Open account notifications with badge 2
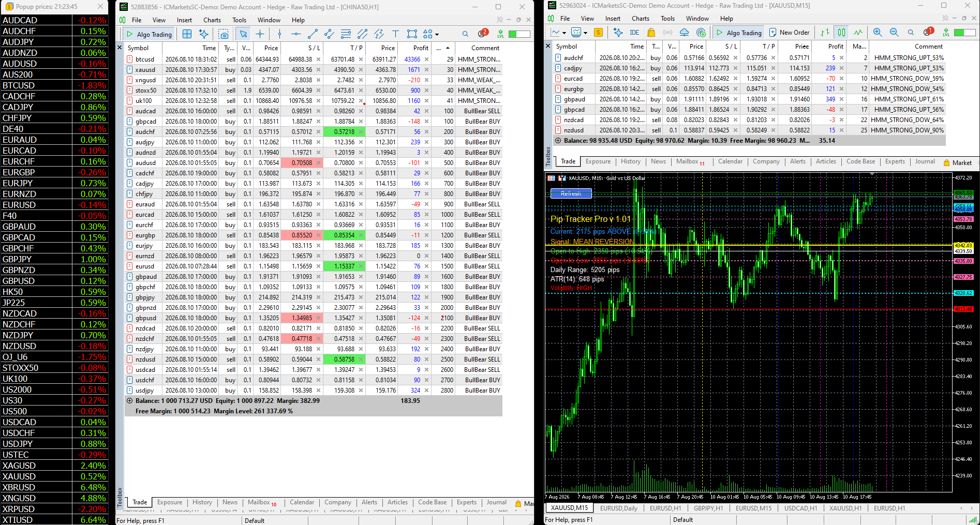This screenshot has height=525, width=980. [483, 34]
